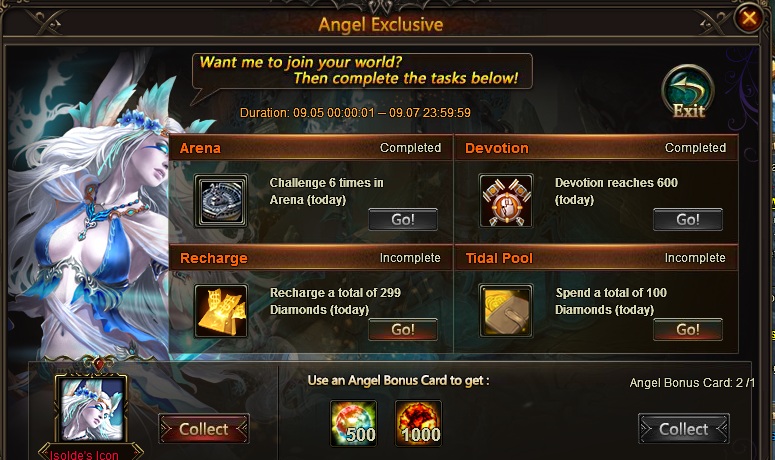Select the Recharge task header
Viewport: 775px width, 460px height.
(311, 258)
